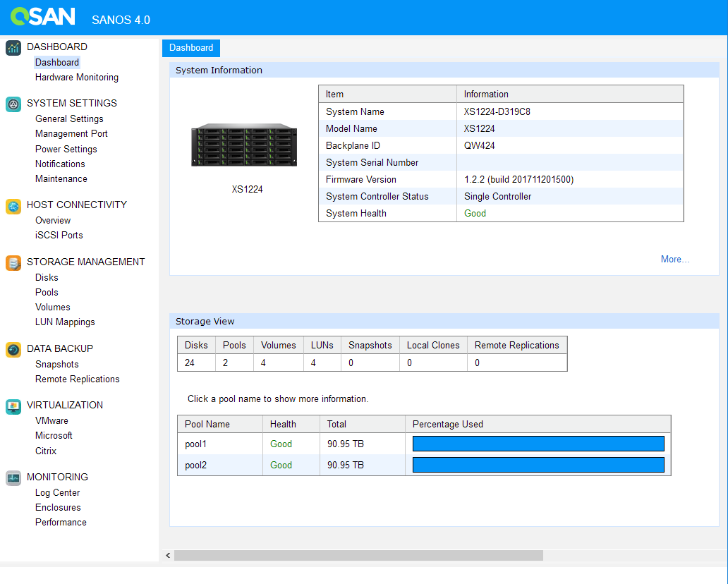Open Snapshots under Data Backup
728x584 pixels.
tap(56, 365)
